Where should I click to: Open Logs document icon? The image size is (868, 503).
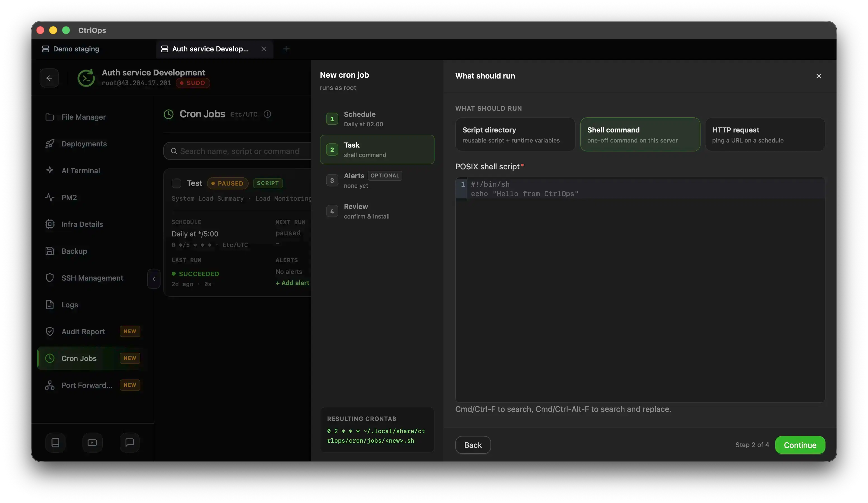49,305
